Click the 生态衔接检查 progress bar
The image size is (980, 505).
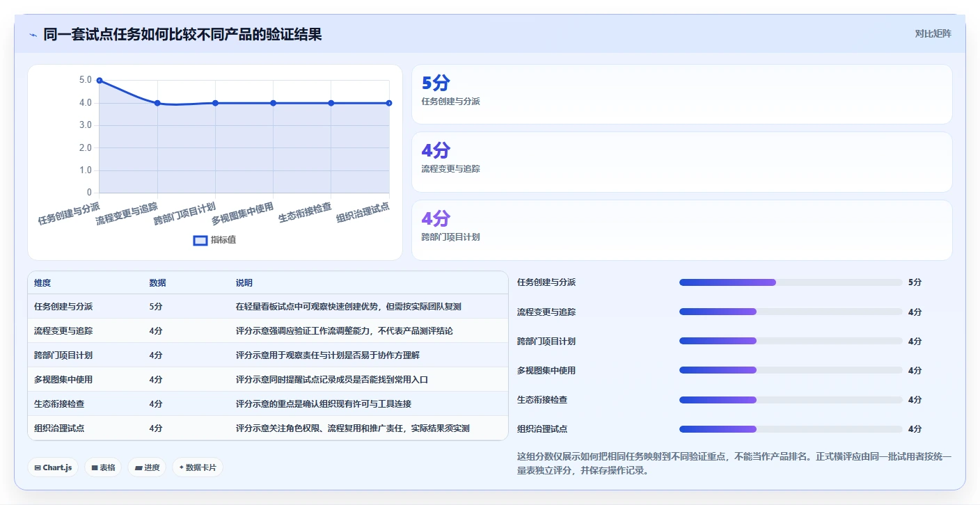click(x=790, y=399)
